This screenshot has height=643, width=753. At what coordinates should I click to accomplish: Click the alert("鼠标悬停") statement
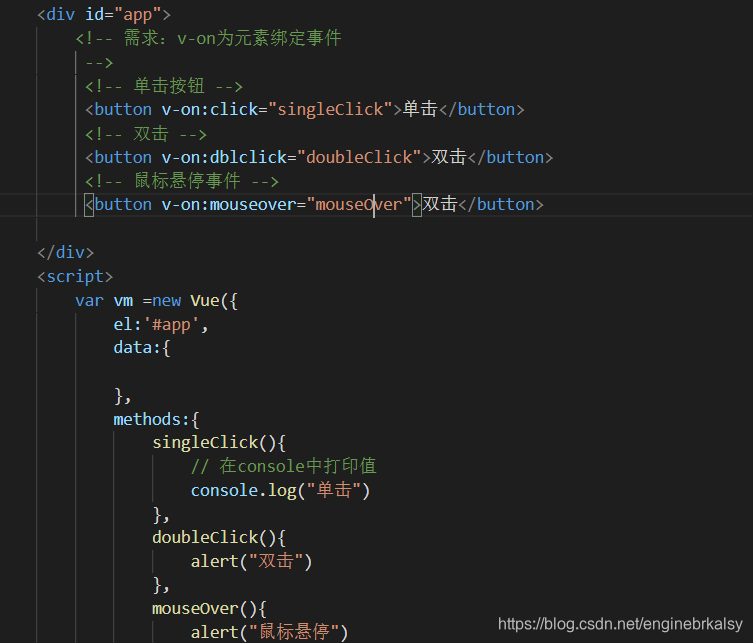(x=269, y=632)
